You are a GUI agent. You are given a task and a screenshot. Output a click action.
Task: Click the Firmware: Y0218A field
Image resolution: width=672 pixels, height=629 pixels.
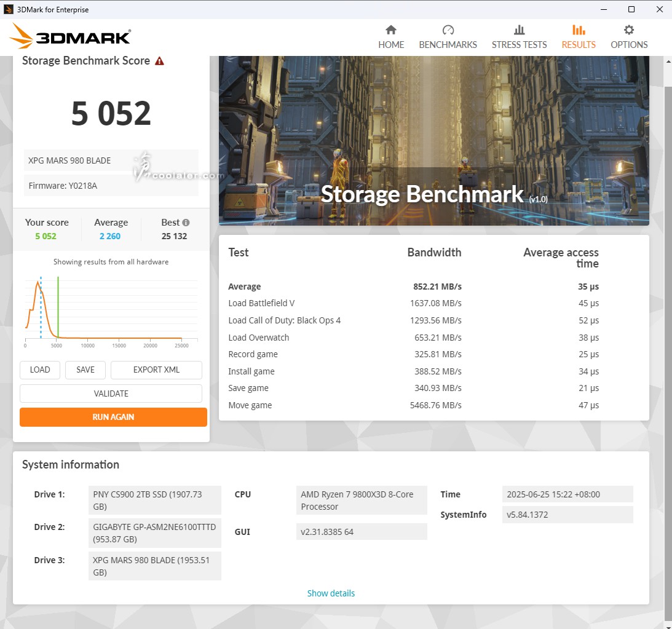[x=111, y=186]
